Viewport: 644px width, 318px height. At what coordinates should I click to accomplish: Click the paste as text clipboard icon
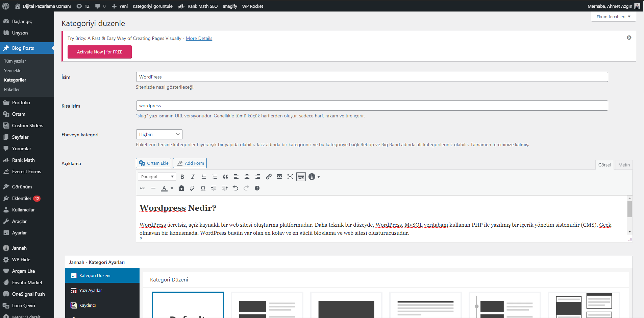181,188
